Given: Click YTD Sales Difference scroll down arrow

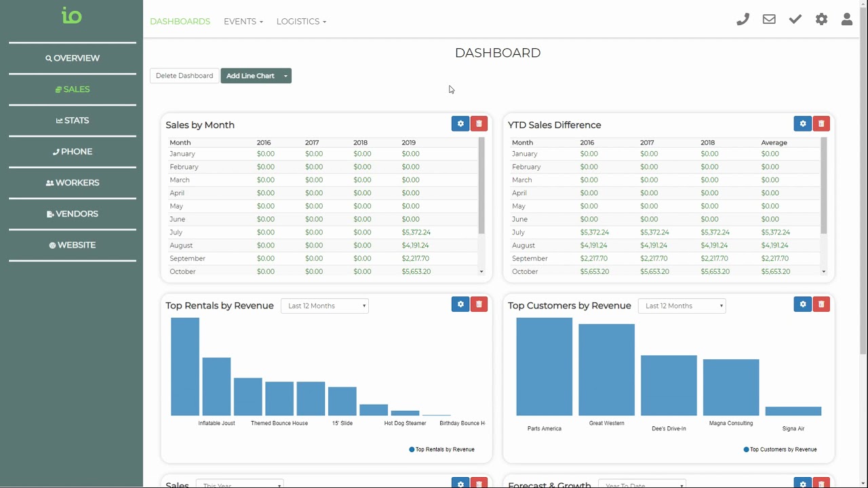Looking at the screenshot, I should [x=824, y=272].
